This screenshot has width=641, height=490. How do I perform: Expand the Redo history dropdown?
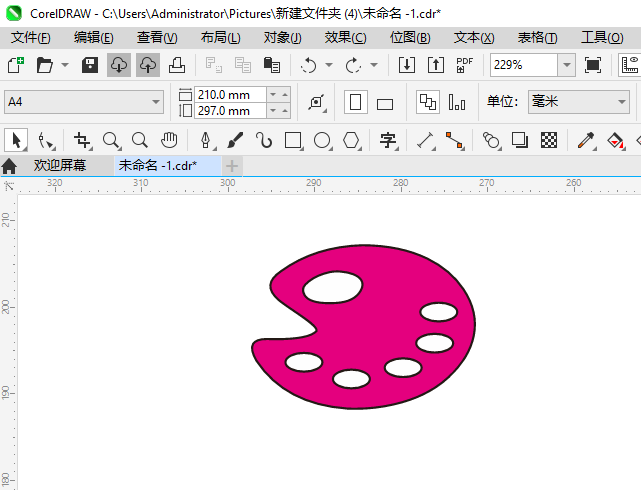[374, 65]
